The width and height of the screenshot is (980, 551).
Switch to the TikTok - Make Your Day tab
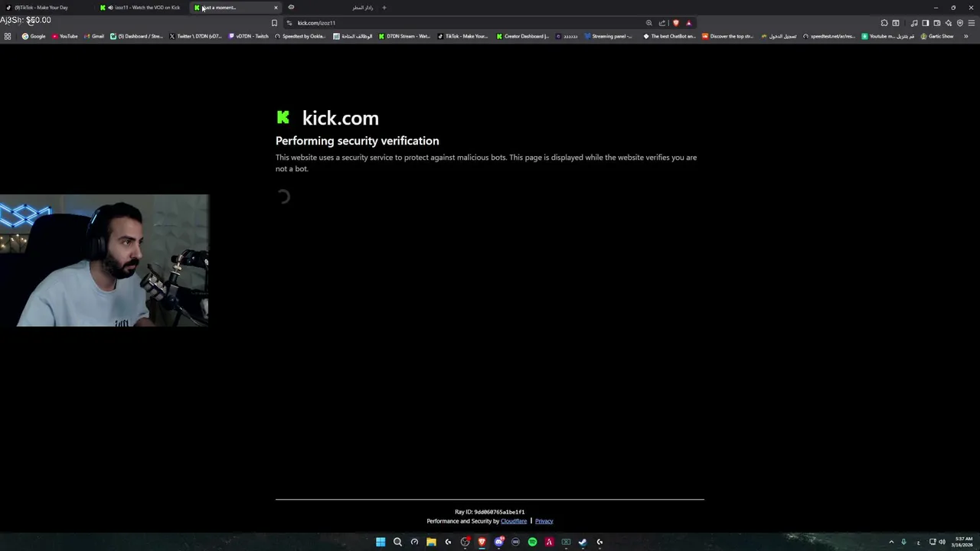point(46,8)
